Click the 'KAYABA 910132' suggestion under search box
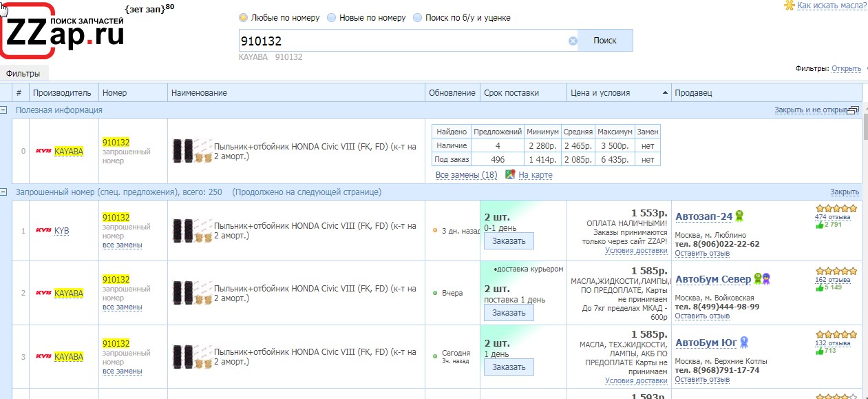The height and width of the screenshot is (399, 868). pyautogui.click(x=271, y=57)
